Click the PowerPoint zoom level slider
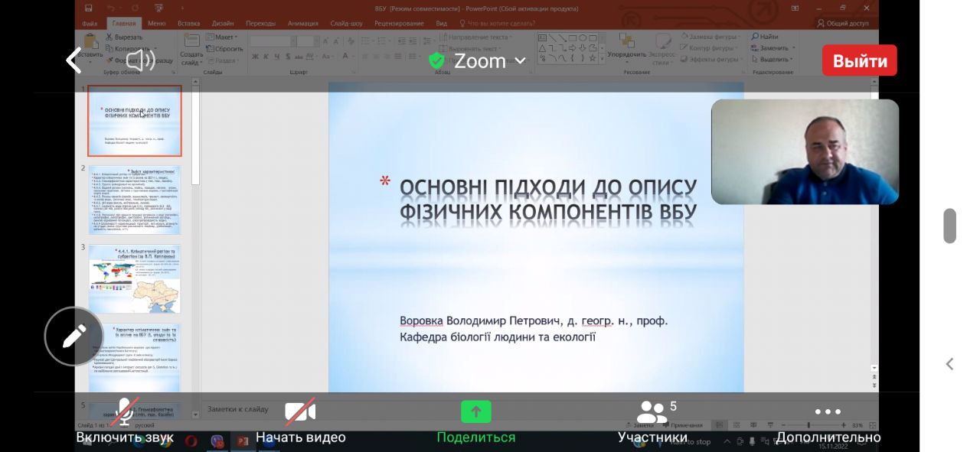 coord(808,425)
